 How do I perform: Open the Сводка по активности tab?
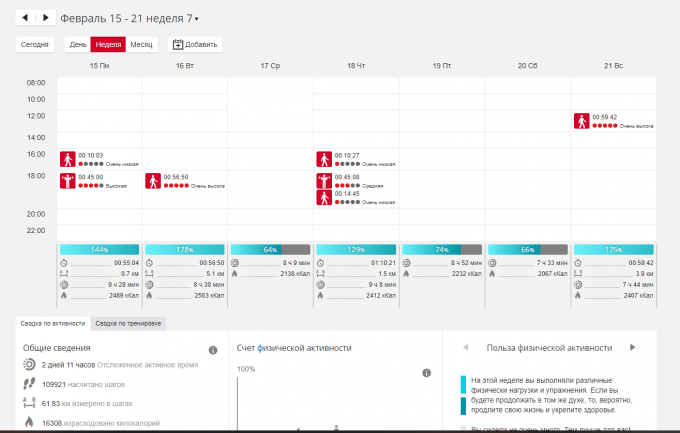(x=52, y=323)
